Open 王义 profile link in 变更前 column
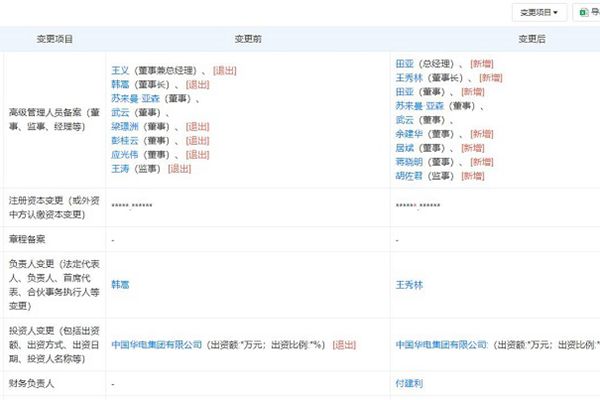Image resolution: width=600 pixels, height=400 pixels. [x=121, y=71]
